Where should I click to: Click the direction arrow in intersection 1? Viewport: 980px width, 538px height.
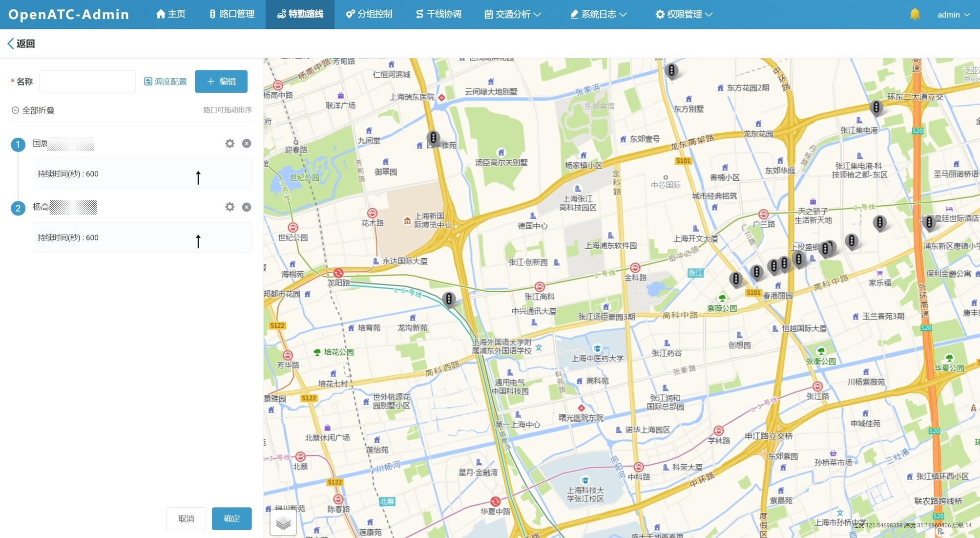[198, 177]
